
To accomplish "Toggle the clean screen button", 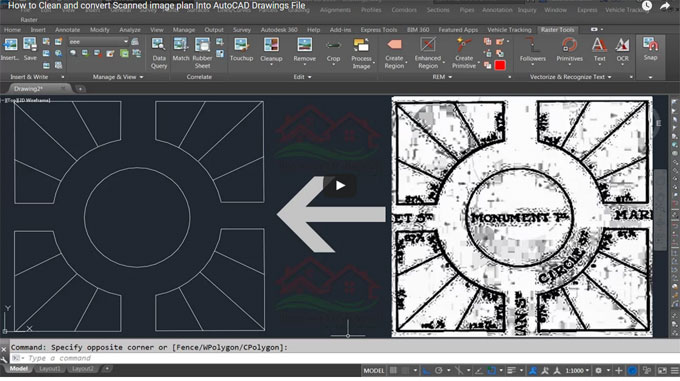I will point(662,371).
